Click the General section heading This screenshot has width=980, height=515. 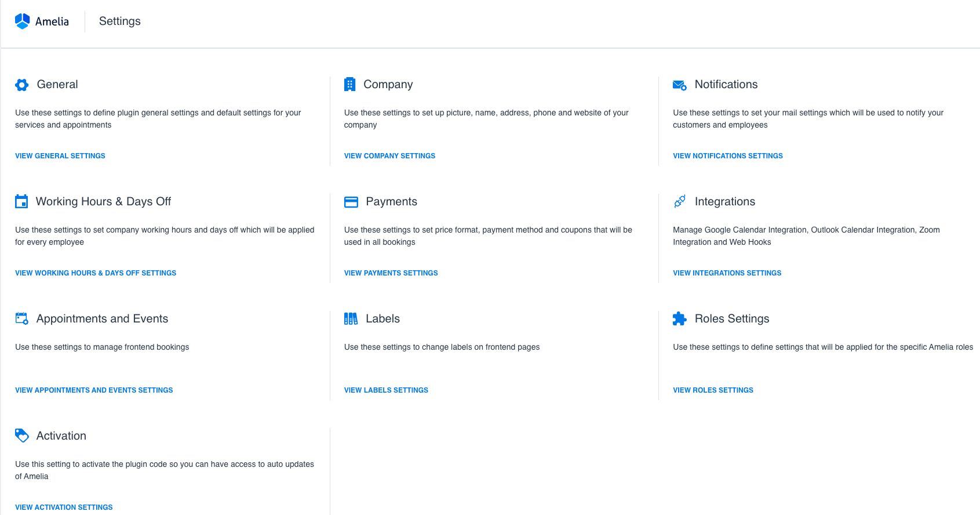click(x=57, y=85)
